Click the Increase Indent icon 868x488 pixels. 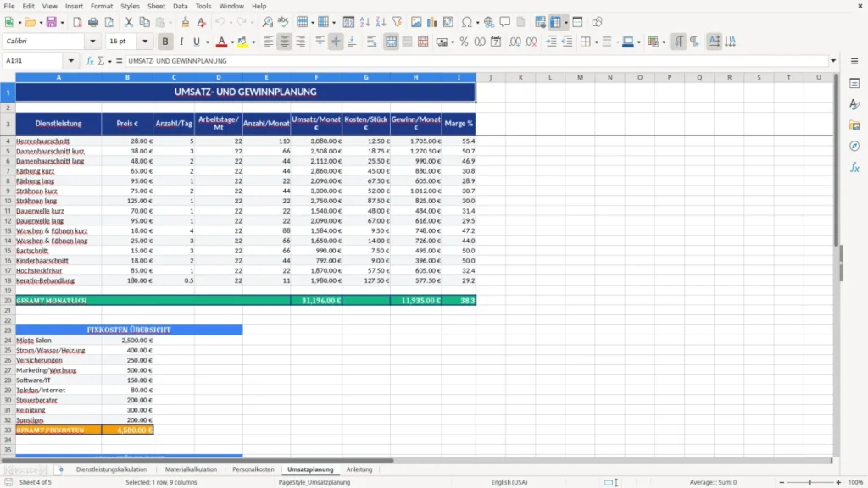pos(551,42)
